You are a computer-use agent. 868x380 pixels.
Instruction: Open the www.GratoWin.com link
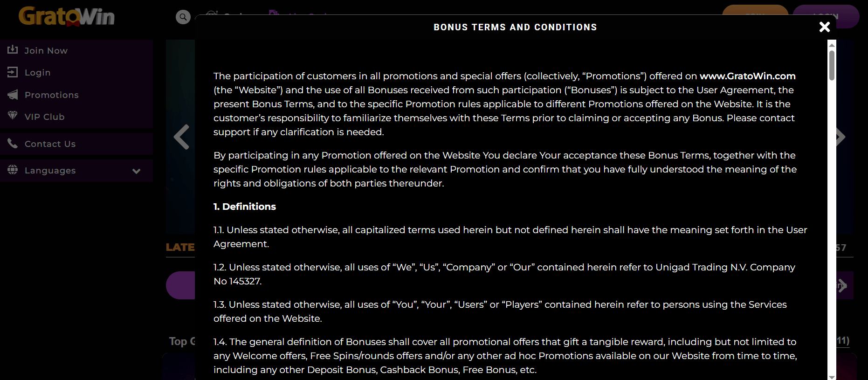(747, 76)
